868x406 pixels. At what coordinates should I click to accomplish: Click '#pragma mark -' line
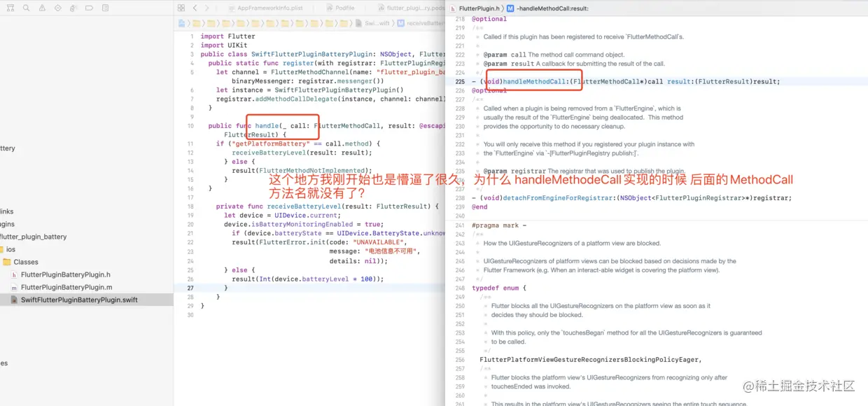(499, 225)
